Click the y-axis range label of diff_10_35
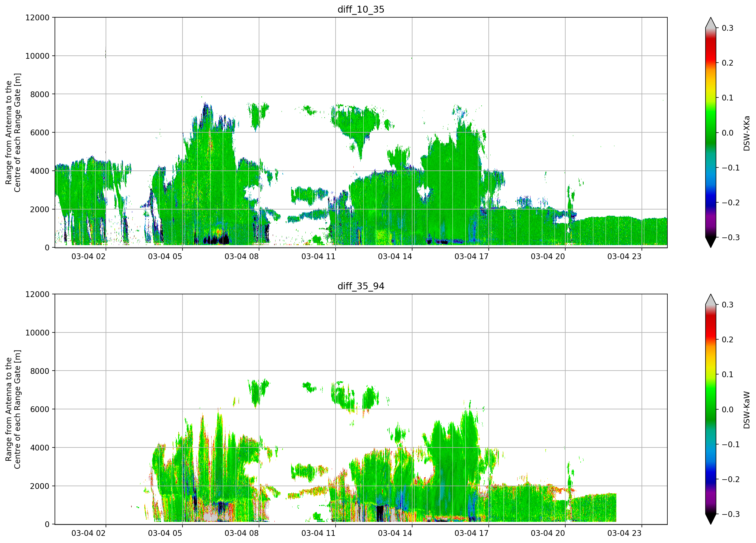 tap(13, 132)
